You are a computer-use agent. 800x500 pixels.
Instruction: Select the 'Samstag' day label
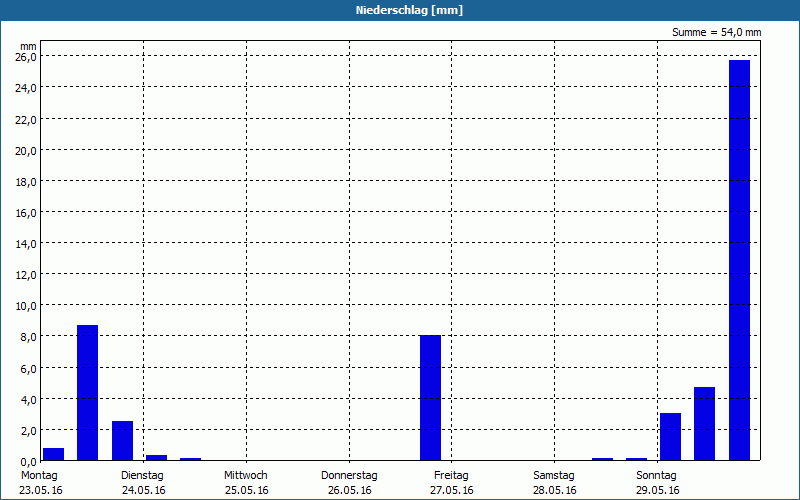pyautogui.click(x=554, y=476)
